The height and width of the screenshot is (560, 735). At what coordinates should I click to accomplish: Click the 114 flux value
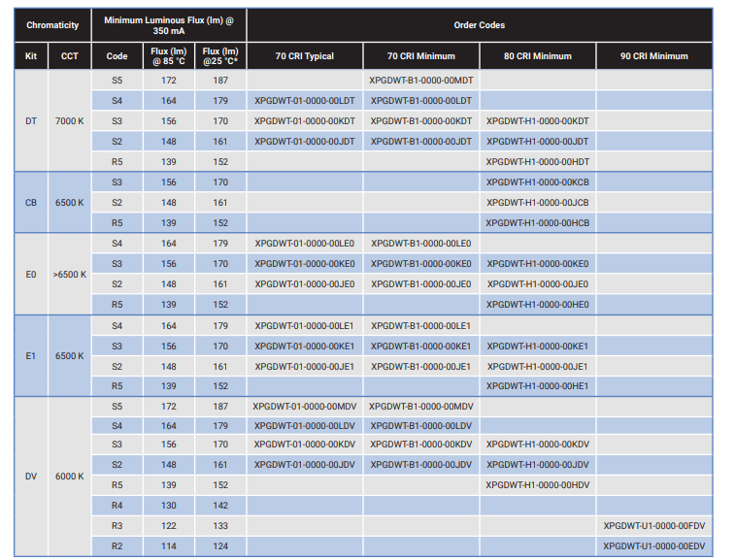tap(169, 546)
